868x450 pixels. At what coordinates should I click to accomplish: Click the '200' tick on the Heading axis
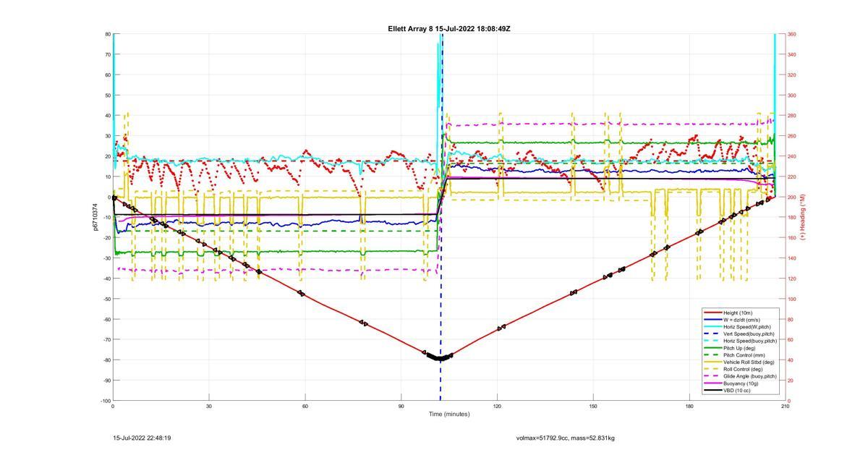coord(792,198)
